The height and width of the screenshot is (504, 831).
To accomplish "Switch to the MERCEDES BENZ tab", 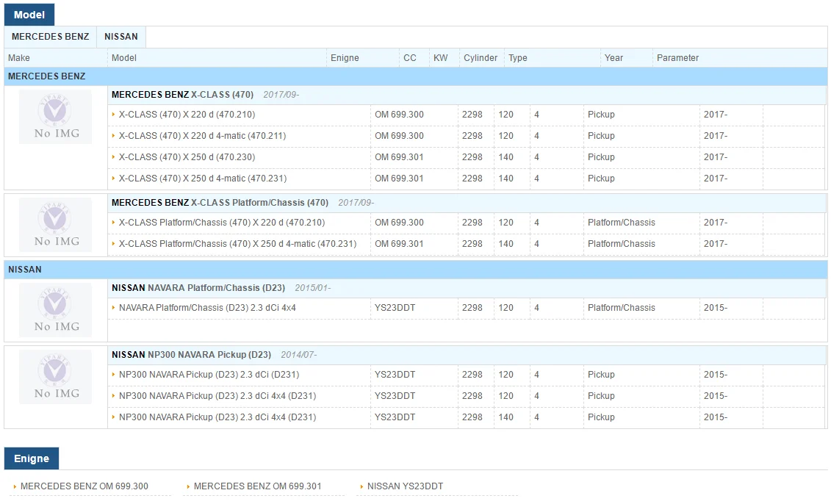I will tap(51, 37).
